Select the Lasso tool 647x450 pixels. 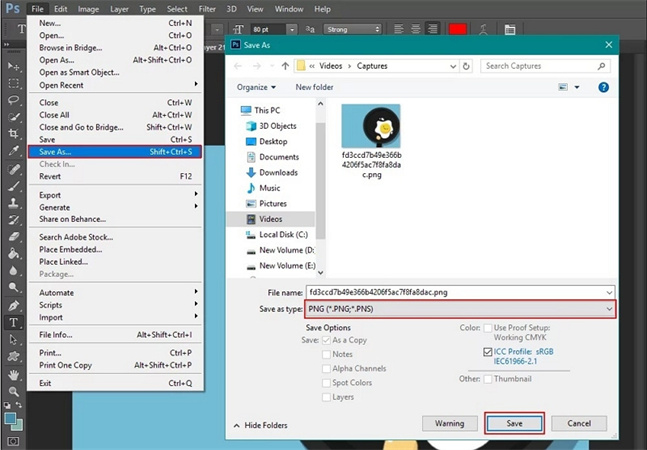tap(14, 100)
